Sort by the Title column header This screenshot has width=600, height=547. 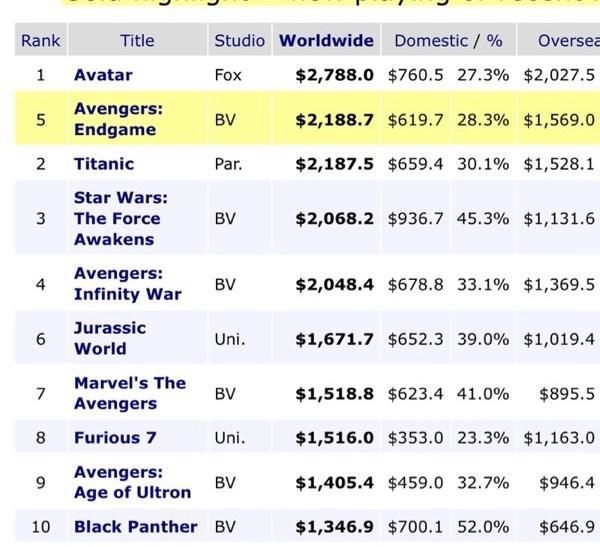(x=137, y=41)
